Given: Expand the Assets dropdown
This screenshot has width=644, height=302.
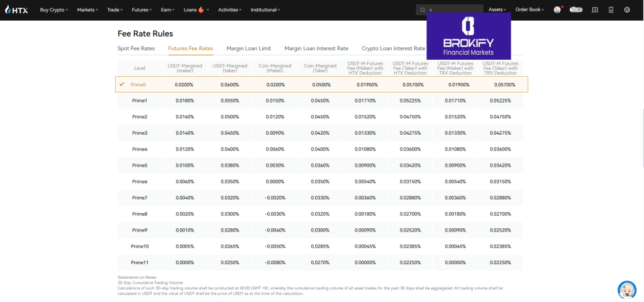Looking at the screenshot, I should pyautogui.click(x=497, y=10).
